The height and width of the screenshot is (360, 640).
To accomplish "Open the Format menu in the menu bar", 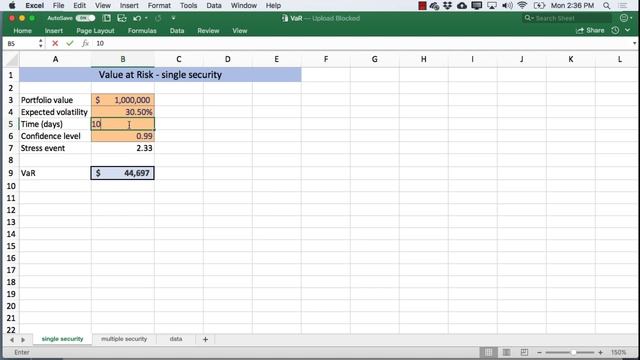I will [159, 5].
